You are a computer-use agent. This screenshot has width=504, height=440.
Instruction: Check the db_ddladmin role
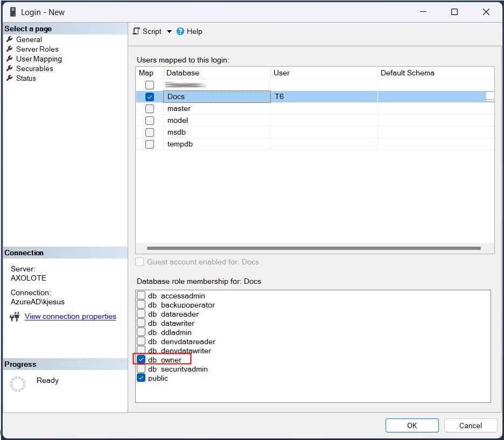141,332
